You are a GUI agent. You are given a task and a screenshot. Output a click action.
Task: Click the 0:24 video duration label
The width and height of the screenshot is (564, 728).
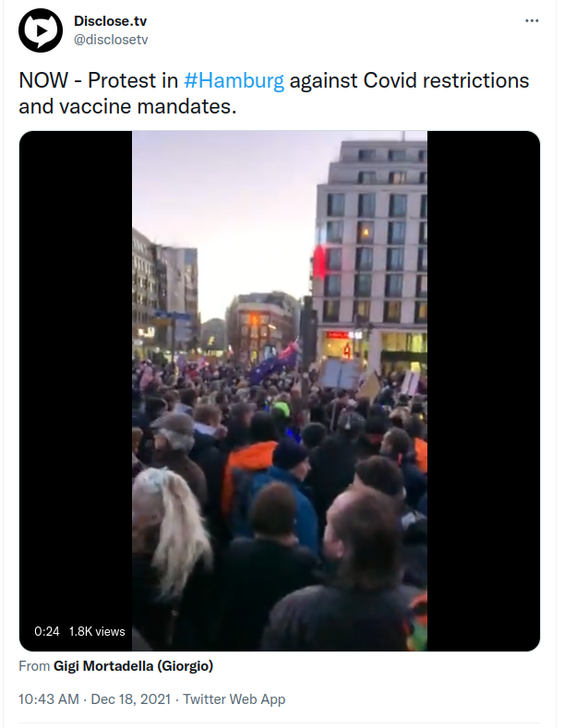coord(47,631)
